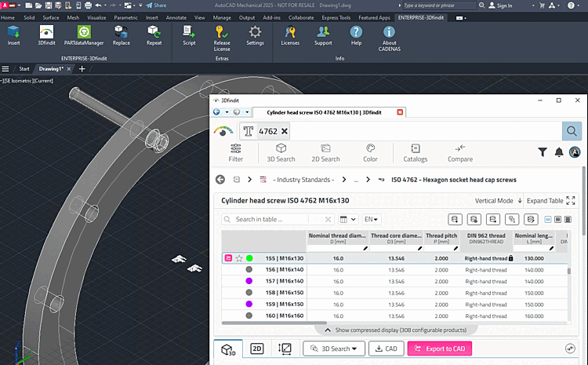Click Sign In in AutoCAD title bar
The height and width of the screenshot is (365, 588).
[501, 5]
